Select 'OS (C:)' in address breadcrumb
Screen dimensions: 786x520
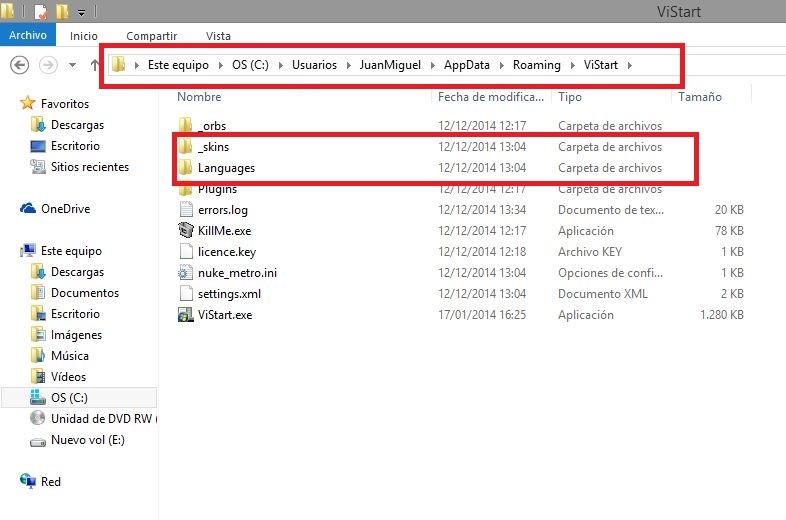250,65
